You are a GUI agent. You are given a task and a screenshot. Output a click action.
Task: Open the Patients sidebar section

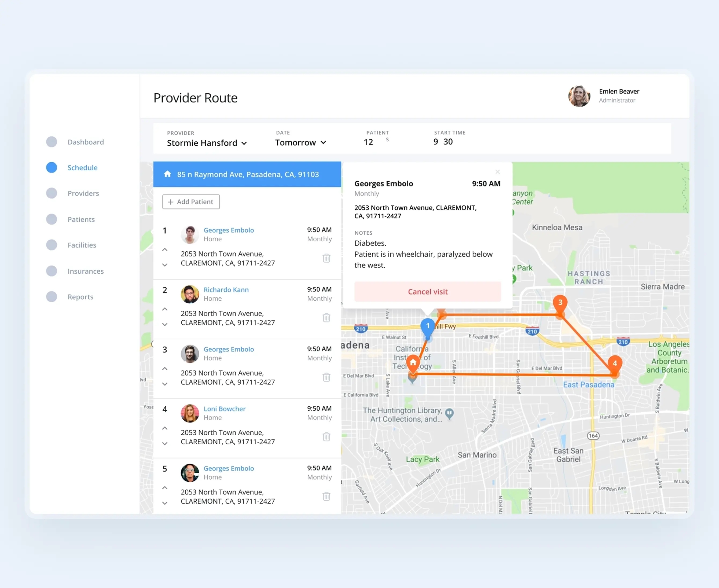81,219
